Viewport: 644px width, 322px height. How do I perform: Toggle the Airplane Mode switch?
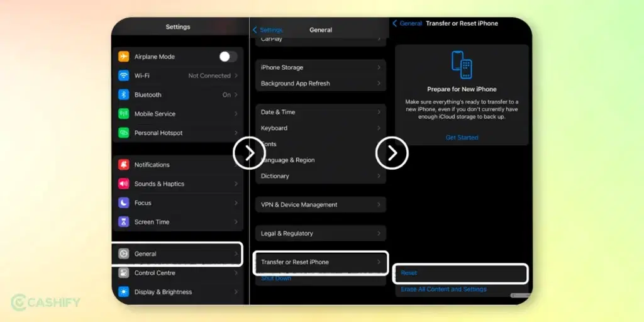[228, 57]
